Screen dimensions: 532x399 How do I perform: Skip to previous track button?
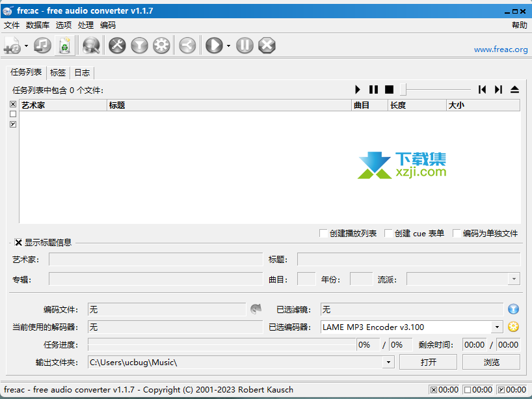pos(482,90)
